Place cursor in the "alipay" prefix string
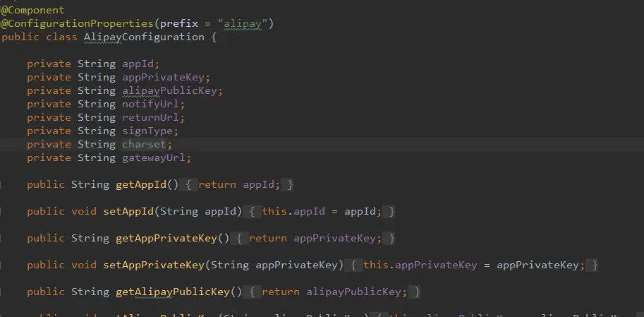644x317 pixels. [x=243, y=24]
